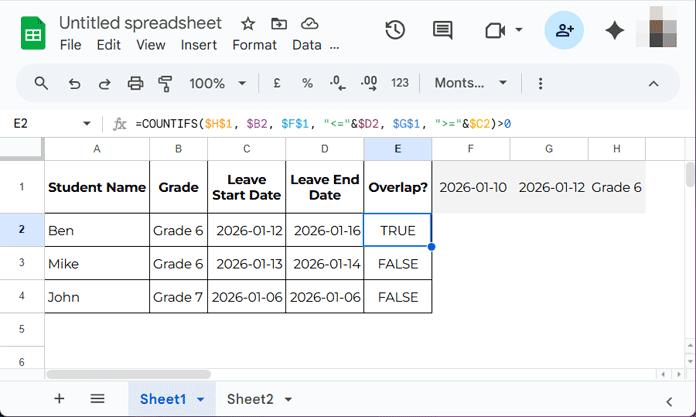Select cell containing Mike
This screenshot has height=417, width=696.
97,263
